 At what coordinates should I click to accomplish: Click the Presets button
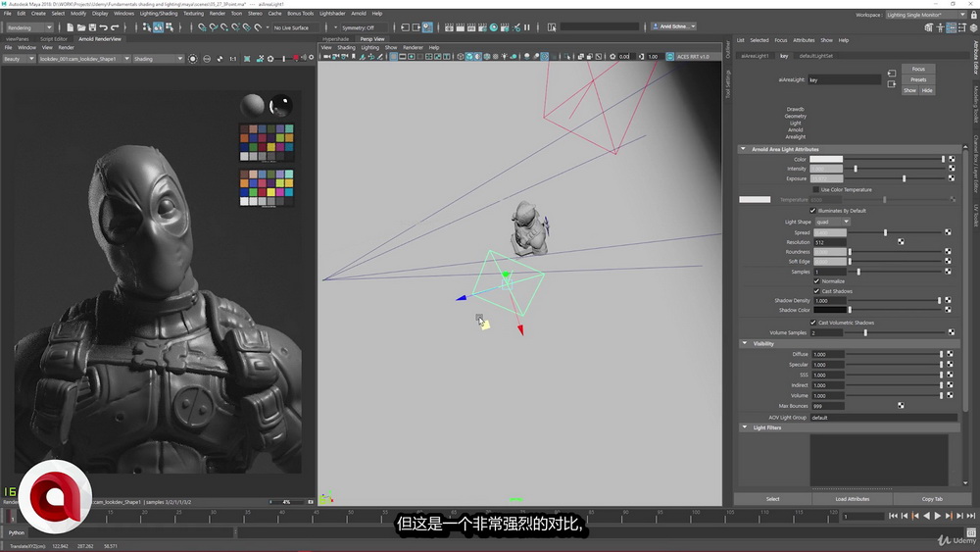(918, 79)
